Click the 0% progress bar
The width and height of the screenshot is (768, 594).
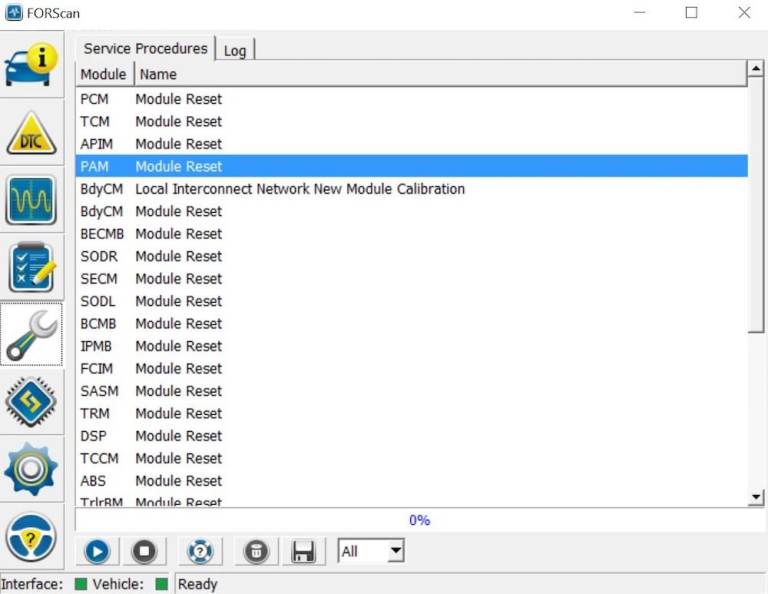pos(420,520)
